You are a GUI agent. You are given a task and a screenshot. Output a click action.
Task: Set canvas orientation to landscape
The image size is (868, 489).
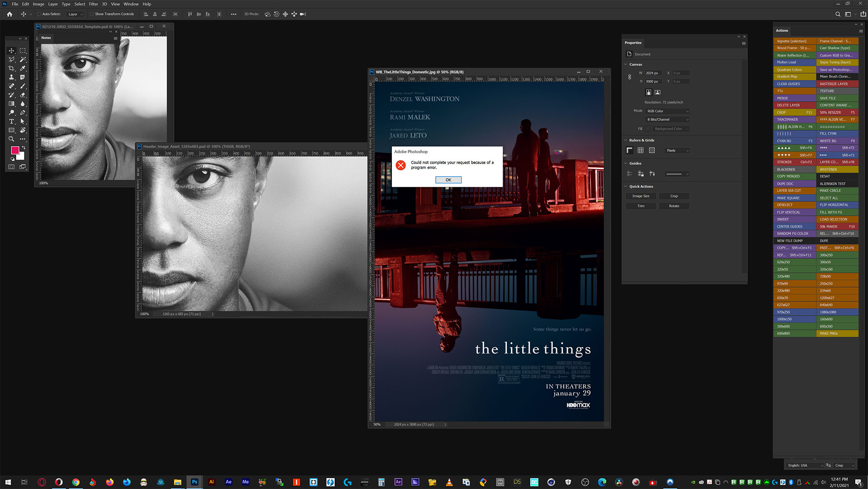[x=658, y=92]
